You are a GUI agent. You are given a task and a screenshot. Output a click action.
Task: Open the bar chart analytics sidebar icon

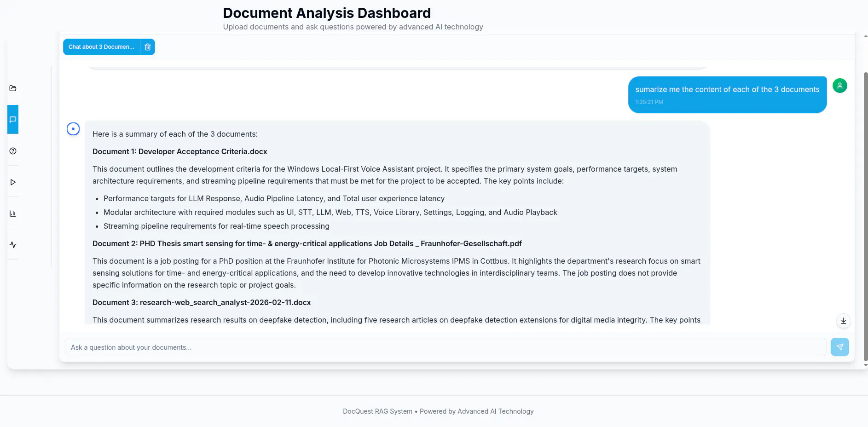click(x=13, y=213)
